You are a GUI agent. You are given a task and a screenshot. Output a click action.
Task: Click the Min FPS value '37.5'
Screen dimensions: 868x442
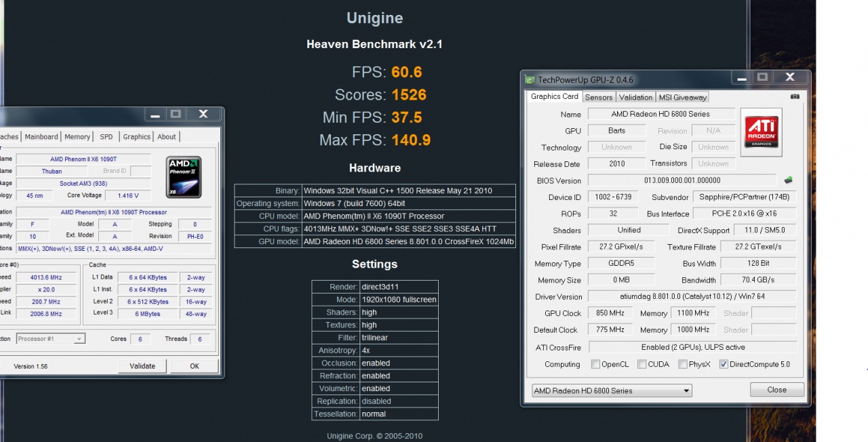[x=407, y=117]
